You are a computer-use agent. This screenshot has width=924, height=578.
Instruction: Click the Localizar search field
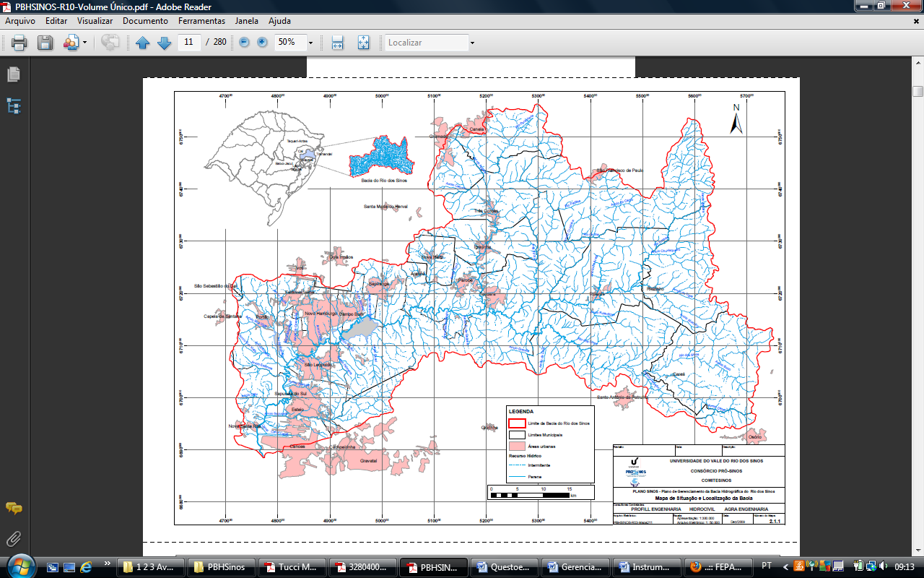click(x=426, y=43)
